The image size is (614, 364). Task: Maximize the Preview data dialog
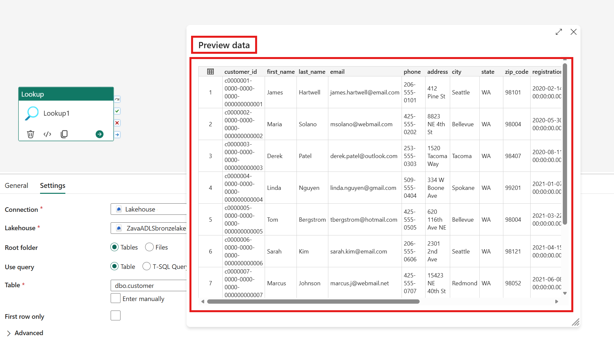559,32
